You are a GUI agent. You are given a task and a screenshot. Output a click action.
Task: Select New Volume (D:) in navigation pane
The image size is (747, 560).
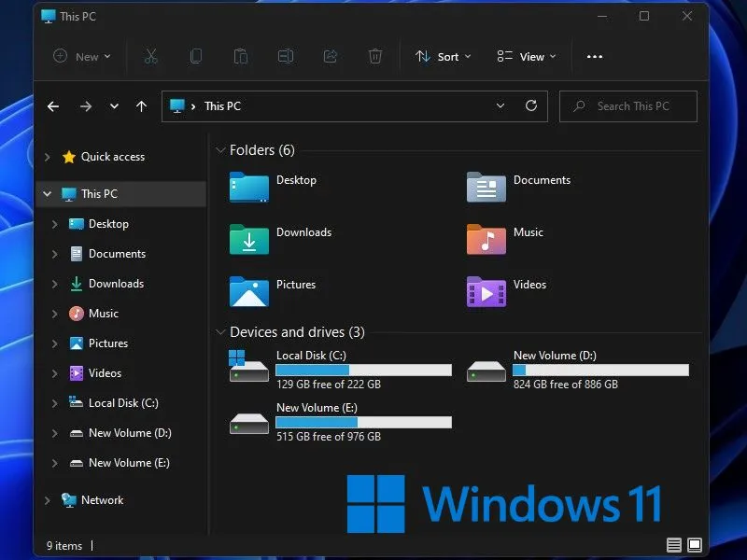pyautogui.click(x=130, y=433)
